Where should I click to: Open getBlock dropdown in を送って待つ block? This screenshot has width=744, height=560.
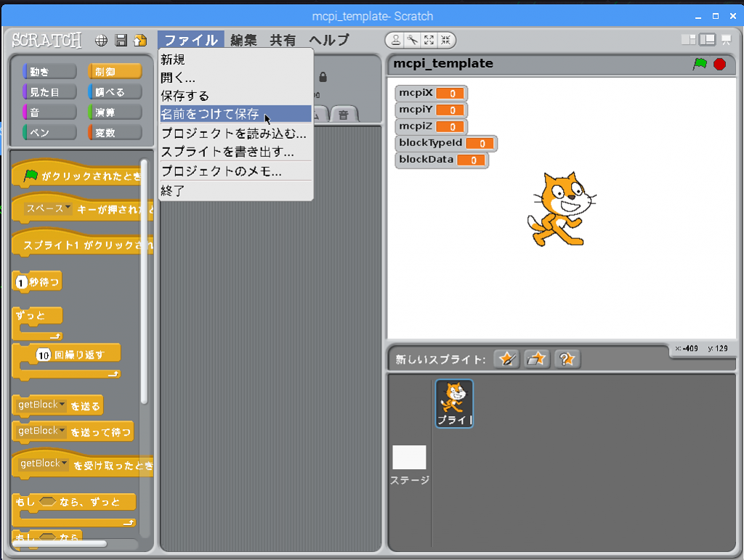click(41, 431)
